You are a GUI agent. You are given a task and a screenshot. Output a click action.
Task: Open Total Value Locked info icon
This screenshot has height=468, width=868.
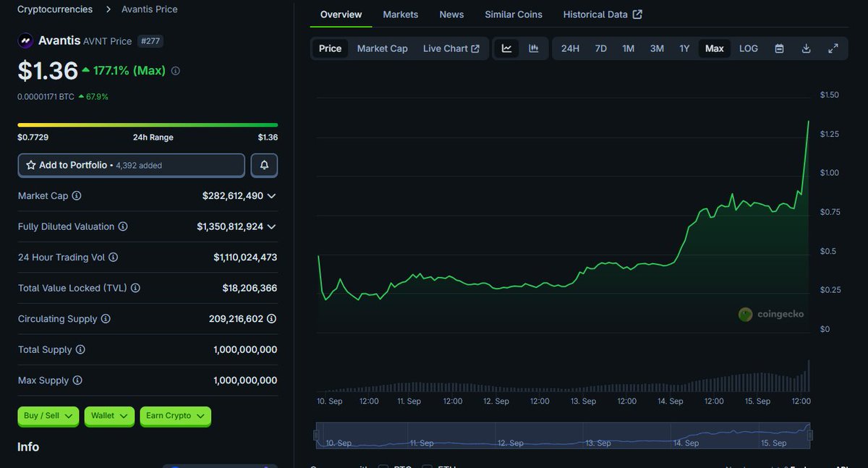pyautogui.click(x=135, y=288)
